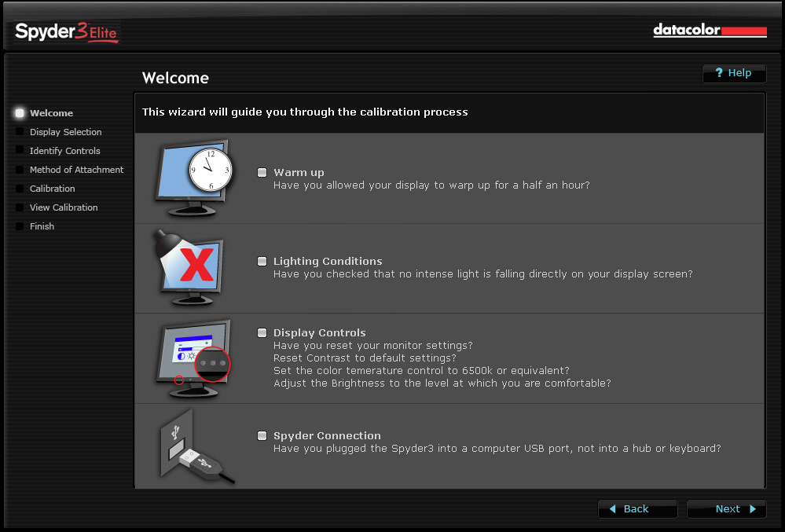Click the Display Selection step bullet

(20, 131)
